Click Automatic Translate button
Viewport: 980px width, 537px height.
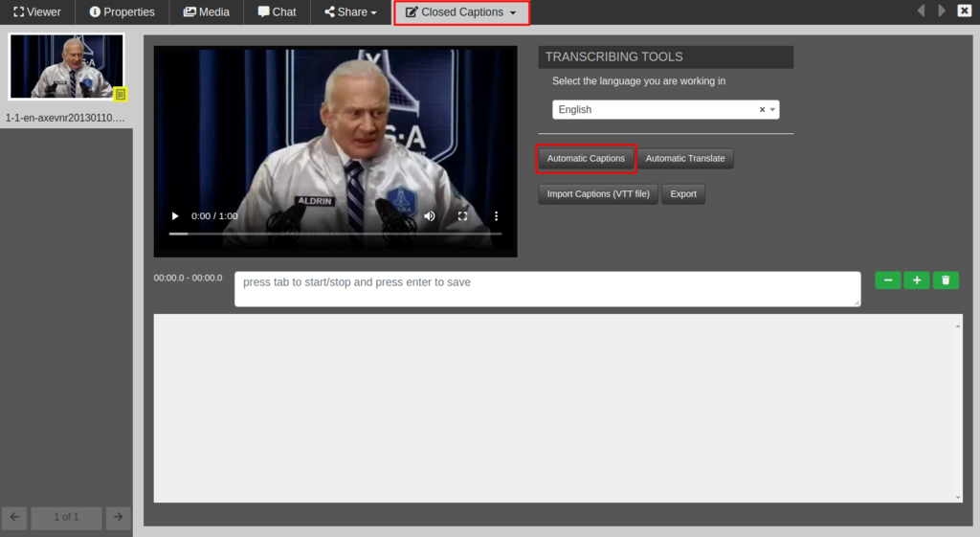click(x=685, y=158)
